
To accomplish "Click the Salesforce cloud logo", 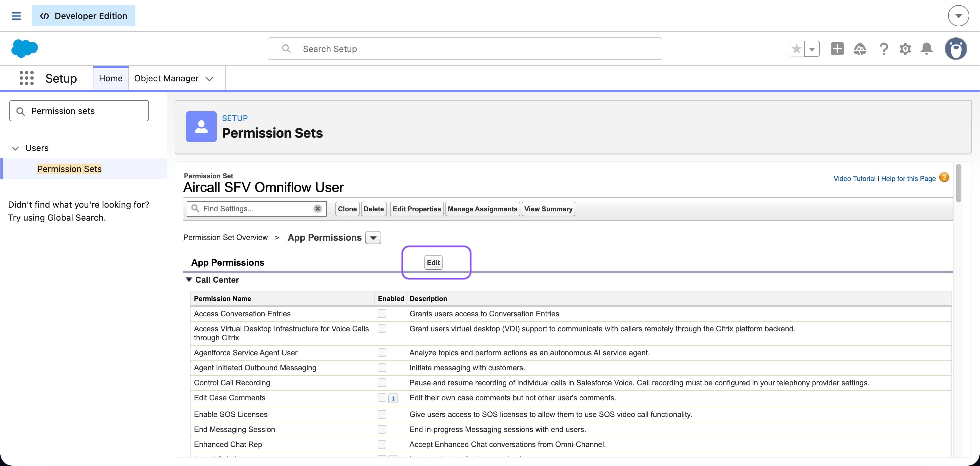I will (25, 49).
